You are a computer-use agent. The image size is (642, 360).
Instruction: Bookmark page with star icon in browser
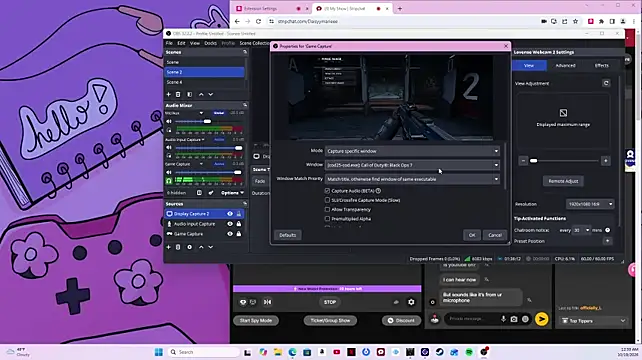(x=575, y=21)
